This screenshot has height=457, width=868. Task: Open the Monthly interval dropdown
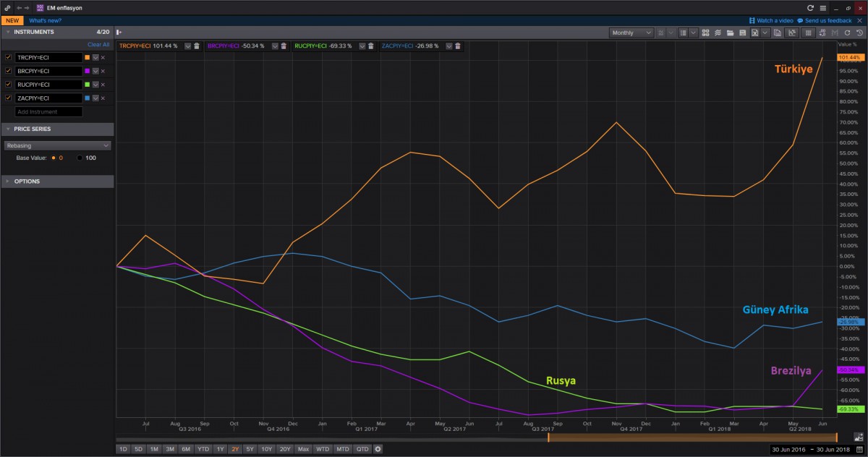coord(631,33)
